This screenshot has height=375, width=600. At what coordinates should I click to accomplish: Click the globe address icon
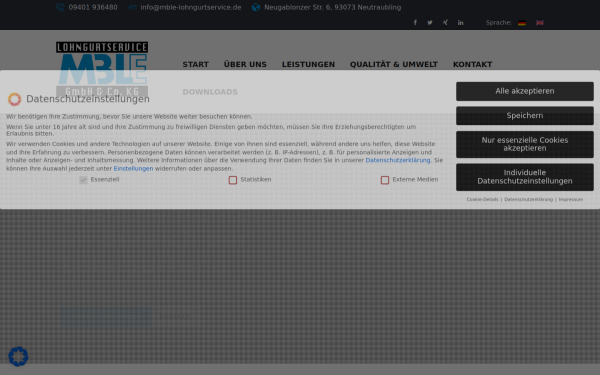point(256,7)
